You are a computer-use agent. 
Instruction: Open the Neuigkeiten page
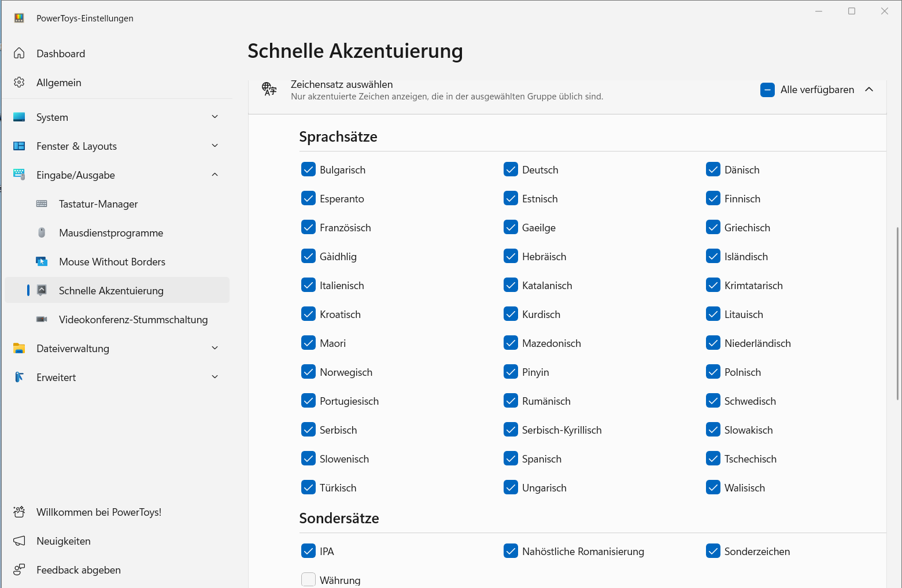[64, 541]
